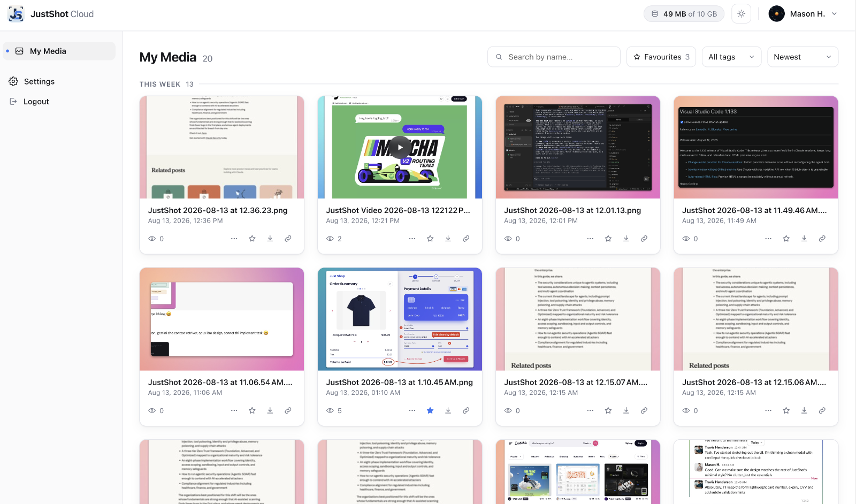The width and height of the screenshot is (856, 504).
Task: Copy link for JustShot 11.49.46 AM
Action: point(822,239)
